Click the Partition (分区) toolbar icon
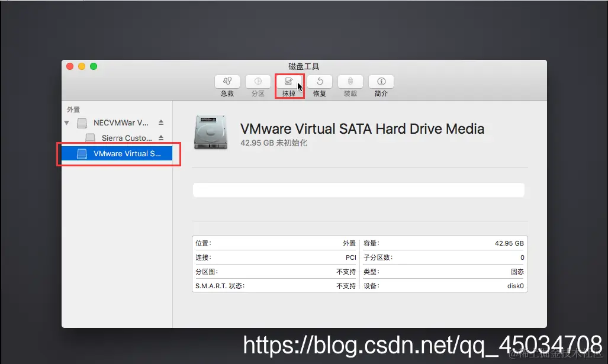 [258, 82]
